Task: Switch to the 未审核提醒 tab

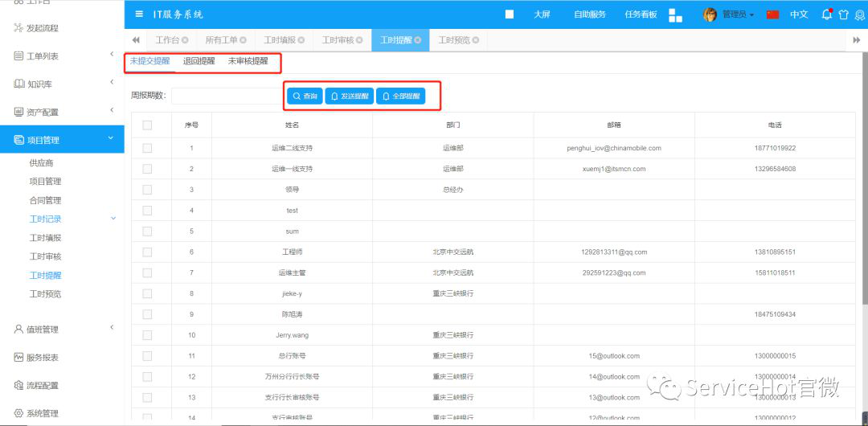Action: pyautogui.click(x=248, y=61)
